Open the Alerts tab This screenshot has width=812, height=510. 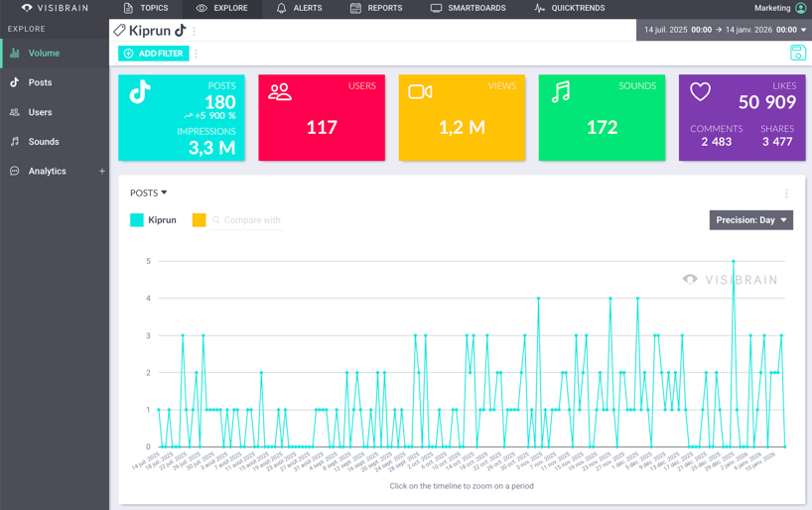[x=299, y=8]
